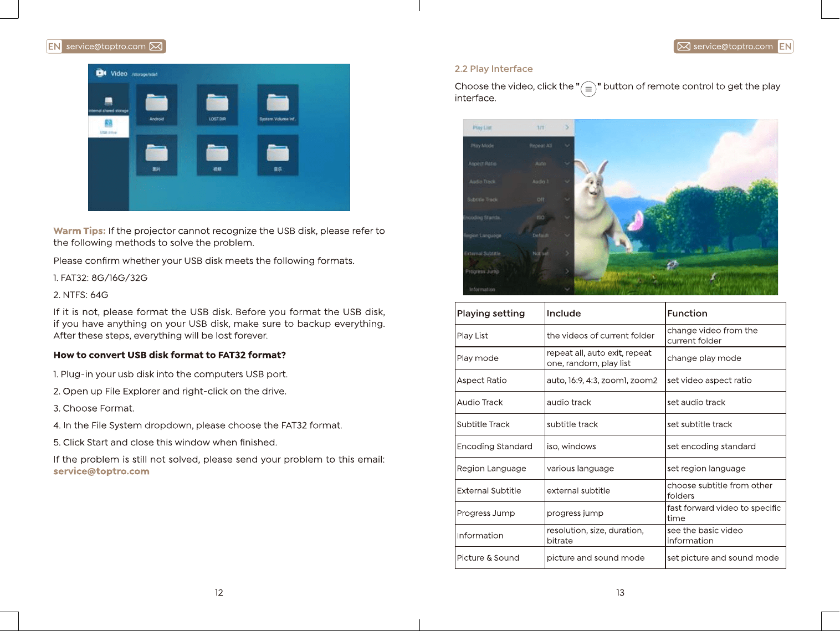Open the LOST.DIR folder icon
This screenshot has height=631, width=840.
(x=217, y=105)
